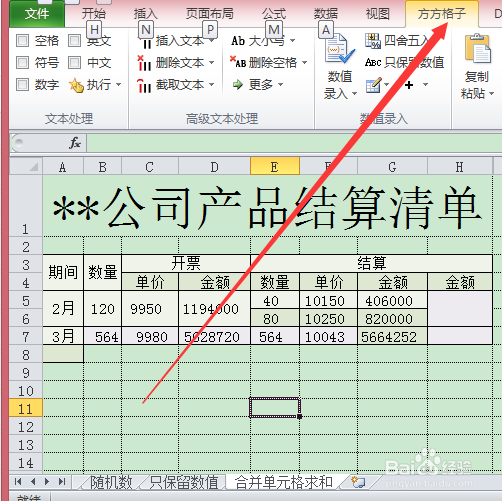Click the 只保留数值 button
The width and height of the screenshot is (502, 501).
[x=404, y=62]
